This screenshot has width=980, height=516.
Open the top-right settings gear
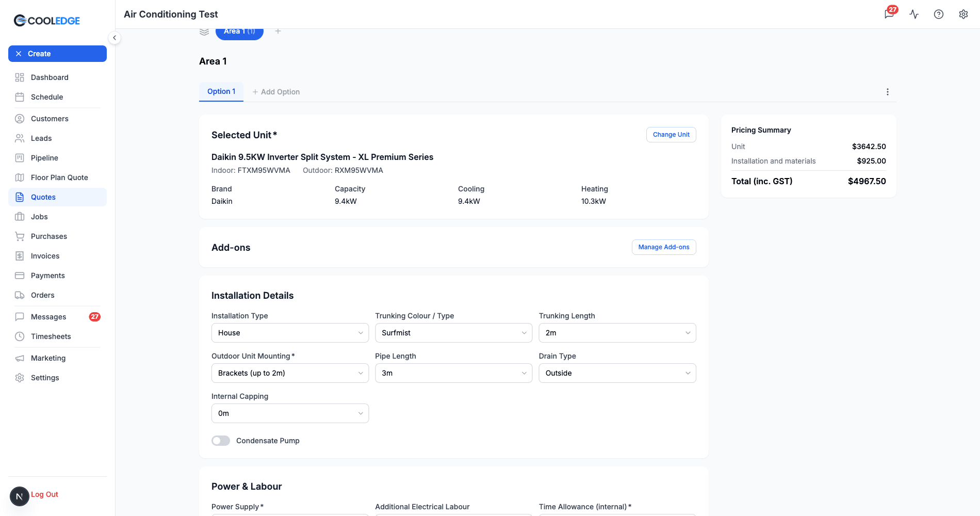(x=963, y=14)
